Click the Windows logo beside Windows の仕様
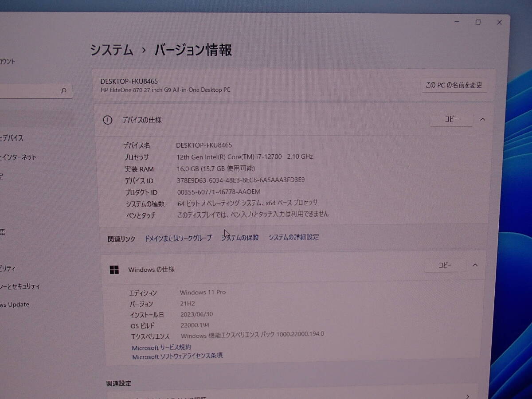Image resolution: width=532 pixels, height=399 pixels. pos(114,270)
